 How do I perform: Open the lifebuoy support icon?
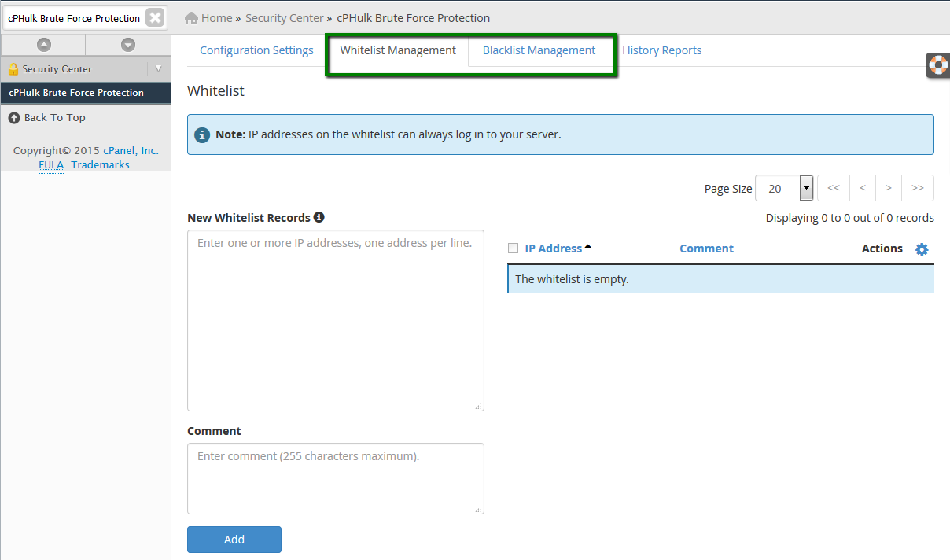938,64
